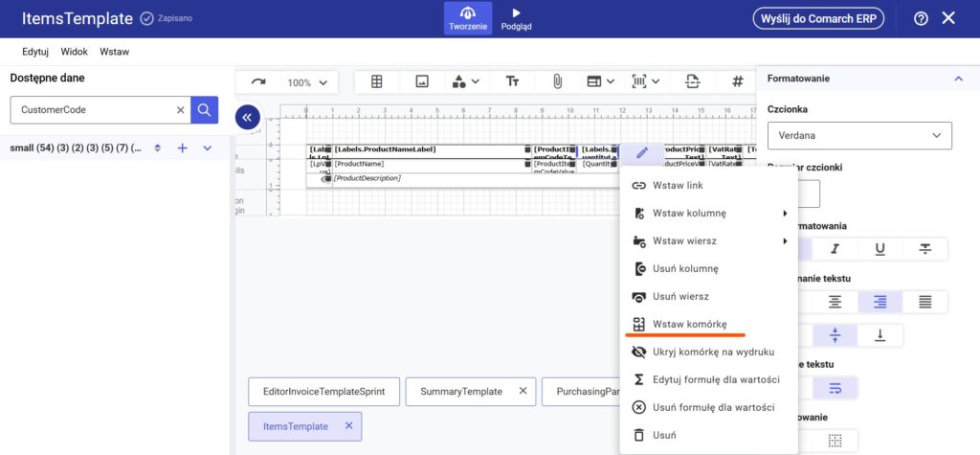This screenshot has width=980, height=455.
Task: Click the attachment paperclip icon
Action: coord(556,82)
